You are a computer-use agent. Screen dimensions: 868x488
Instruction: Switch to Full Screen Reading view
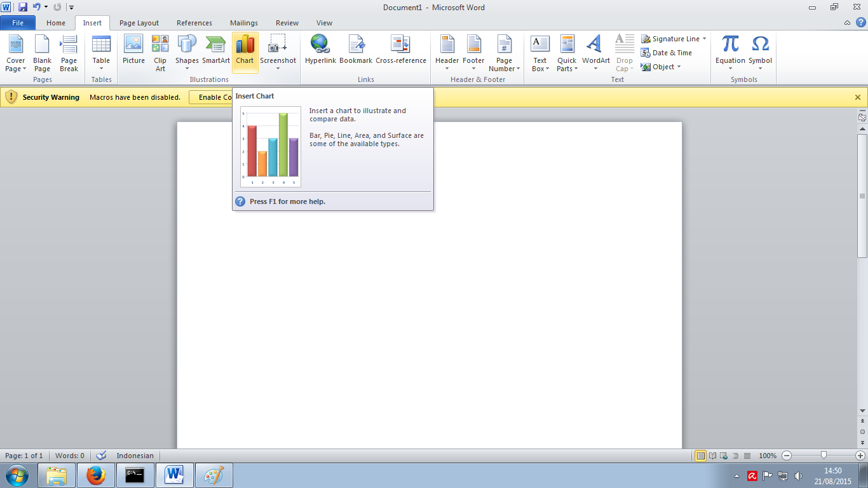click(713, 456)
